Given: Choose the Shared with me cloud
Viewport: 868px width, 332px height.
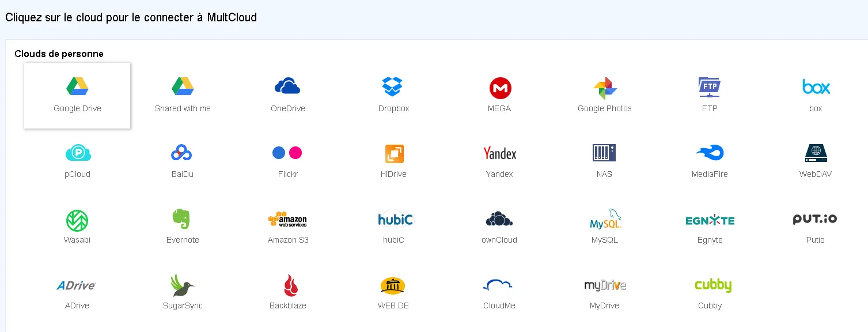Looking at the screenshot, I should [183, 86].
